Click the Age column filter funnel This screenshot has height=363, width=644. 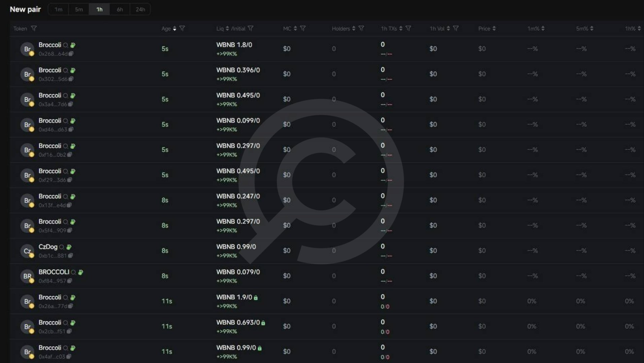pos(182,29)
